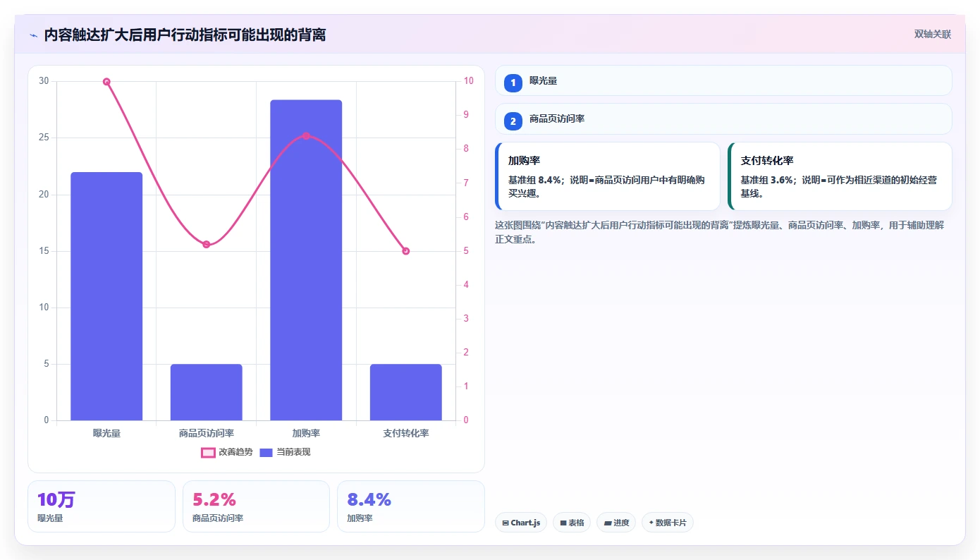
Task: Click the 商品页访问率 bar in the chart
Action: pyautogui.click(x=207, y=392)
